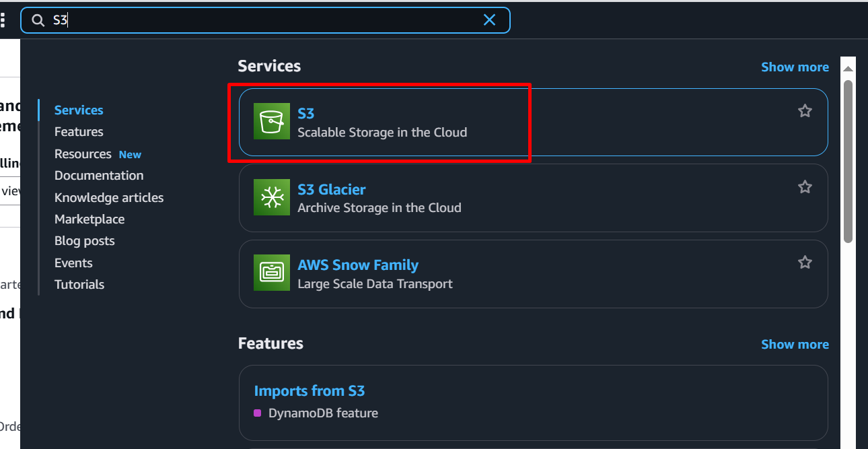This screenshot has width=868, height=449.
Task: Open the S3 service link
Action: pos(306,114)
